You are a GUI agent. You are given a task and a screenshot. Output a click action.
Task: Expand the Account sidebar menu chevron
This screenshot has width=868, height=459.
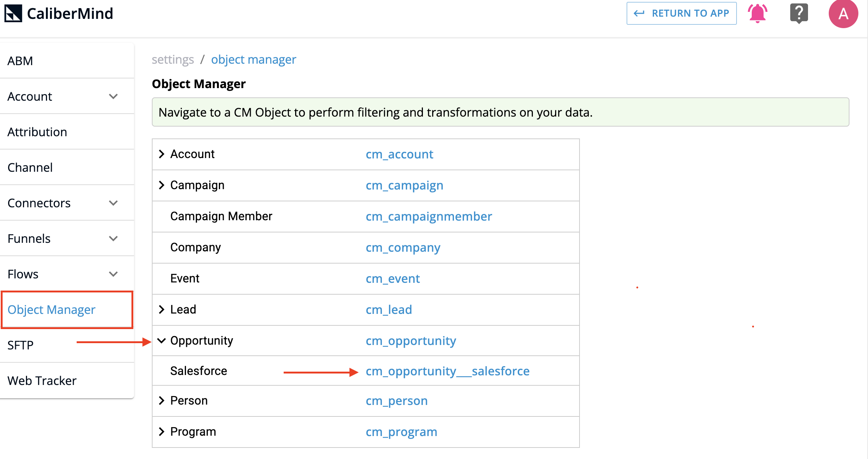click(113, 97)
